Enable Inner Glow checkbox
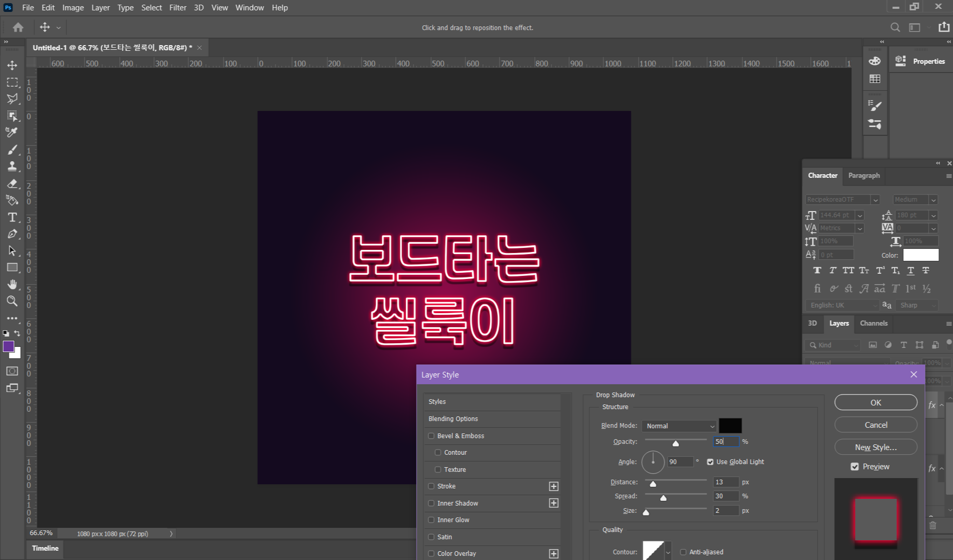Image resolution: width=953 pixels, height=560 pixels. (x=431, y=520)
